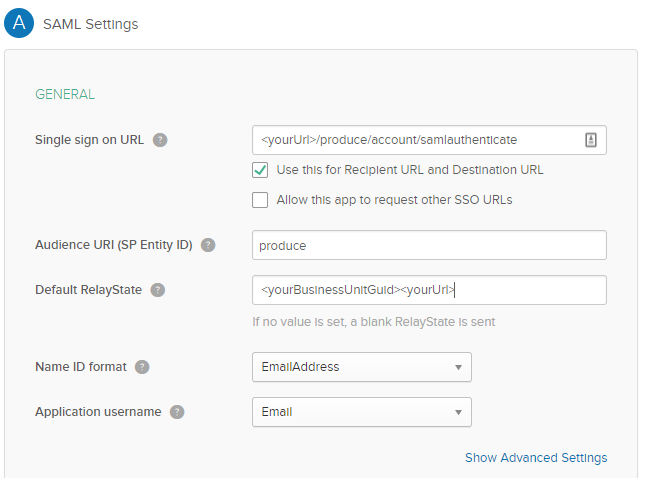Click the Audience URI (SP Entity ID) label
645x478 pixels.
point(113,245)
